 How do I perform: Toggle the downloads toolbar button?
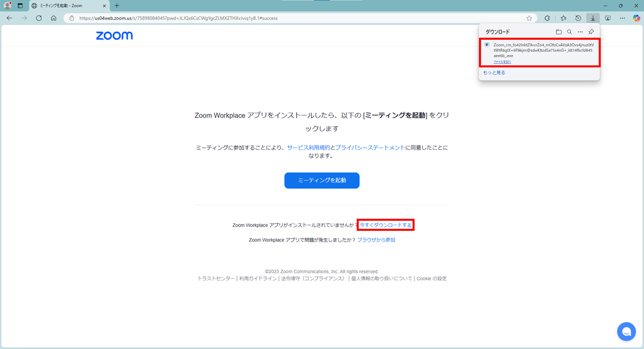coord(593,18)
